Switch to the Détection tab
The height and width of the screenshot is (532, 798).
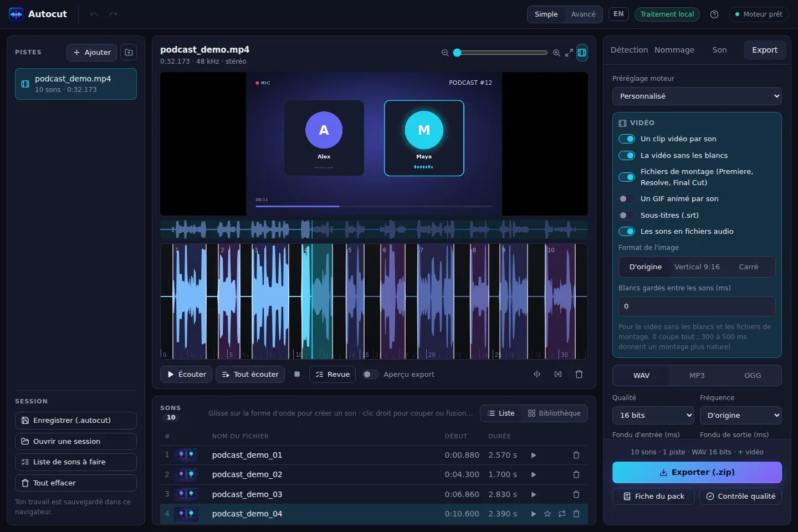[x=629, y=50]
